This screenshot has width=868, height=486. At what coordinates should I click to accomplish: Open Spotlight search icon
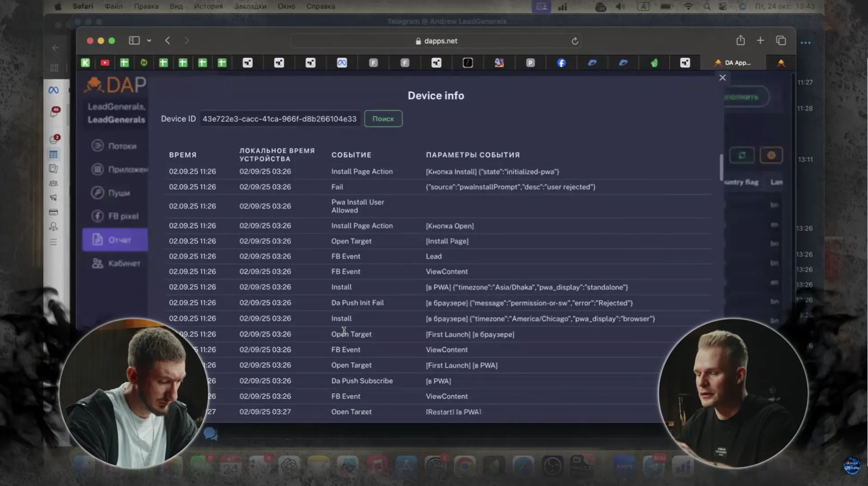pos(707,6)
